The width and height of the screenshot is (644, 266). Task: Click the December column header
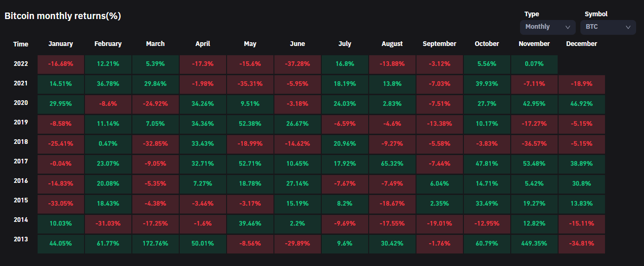click(x=581, y=44)
